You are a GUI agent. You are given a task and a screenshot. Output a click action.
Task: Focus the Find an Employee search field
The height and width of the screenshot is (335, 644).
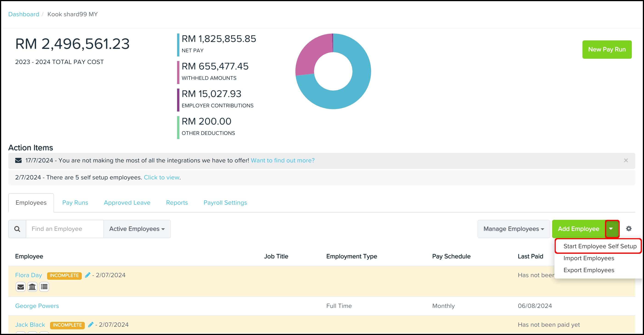point(65,229)
